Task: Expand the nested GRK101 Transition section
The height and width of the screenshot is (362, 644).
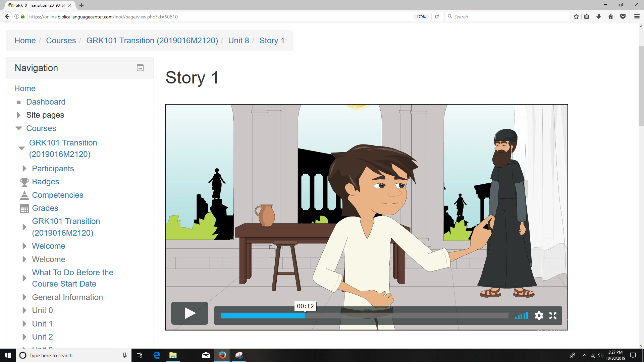Action: click(x=24, y=227)
